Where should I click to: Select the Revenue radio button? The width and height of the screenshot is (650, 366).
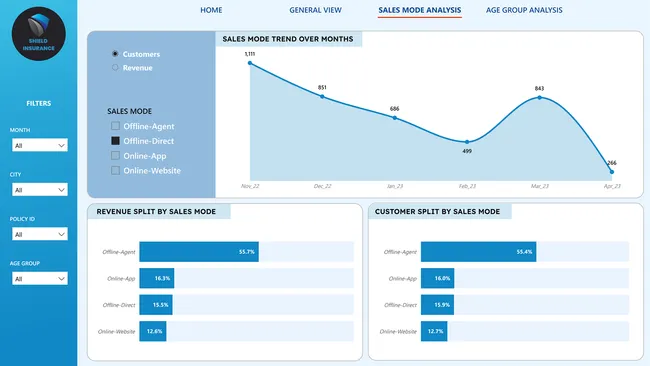pos(115,68)
